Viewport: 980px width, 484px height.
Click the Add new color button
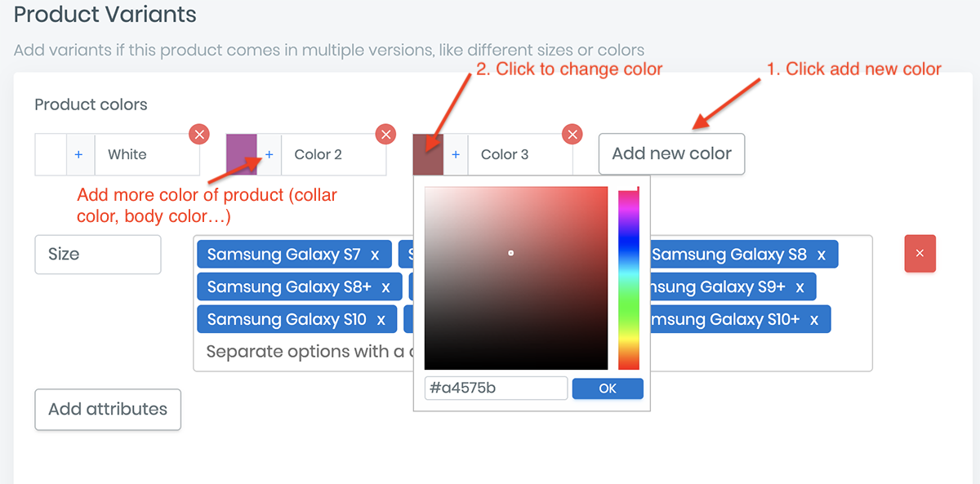click(671, 154)
